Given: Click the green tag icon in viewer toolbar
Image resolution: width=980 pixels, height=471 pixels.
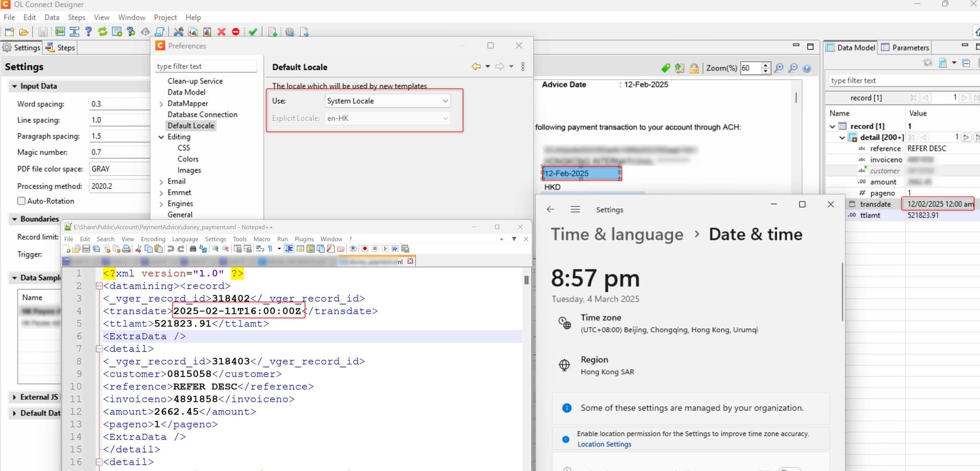Looking at the screenshot, I should (x=666, y=68).
